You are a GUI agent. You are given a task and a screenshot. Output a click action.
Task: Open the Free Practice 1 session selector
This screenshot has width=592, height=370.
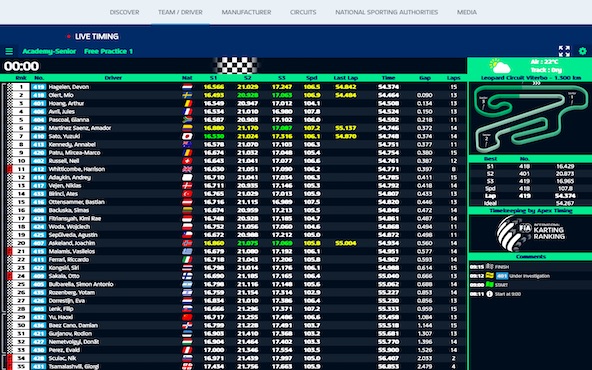(x=108, y=51)
